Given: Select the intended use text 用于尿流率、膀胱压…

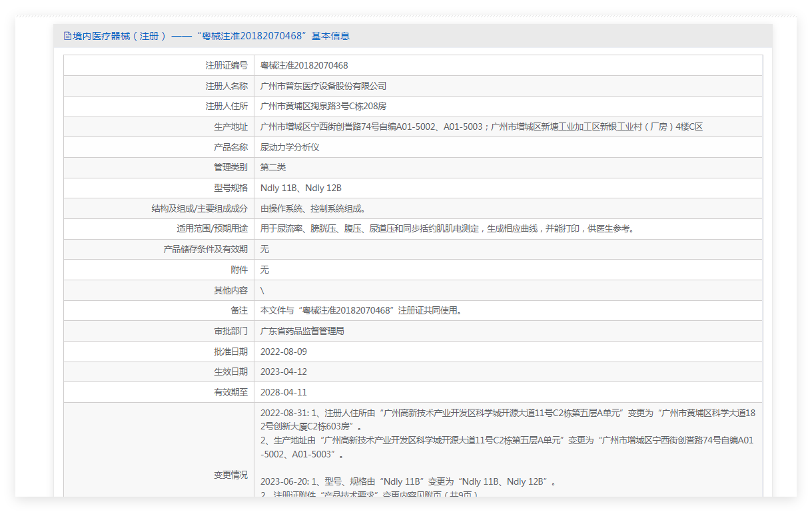Looking at the screenshot, I should click(447, 228).
